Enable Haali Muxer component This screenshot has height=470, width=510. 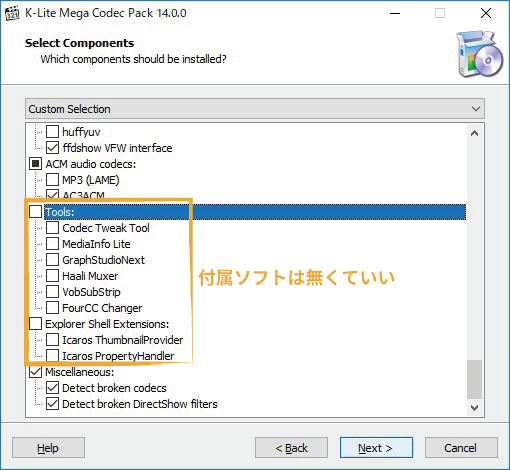tap(52, 276)
